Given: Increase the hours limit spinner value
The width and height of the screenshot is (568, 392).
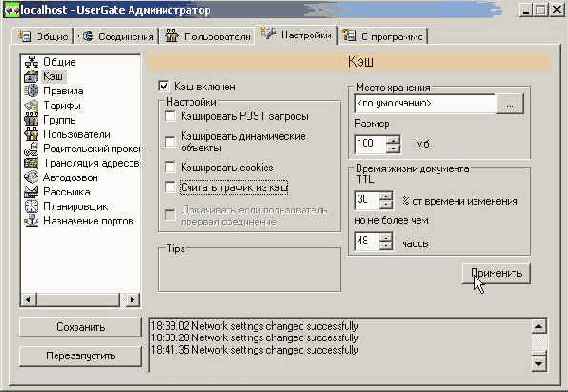Looking at the screenshot, I should 386,237.
